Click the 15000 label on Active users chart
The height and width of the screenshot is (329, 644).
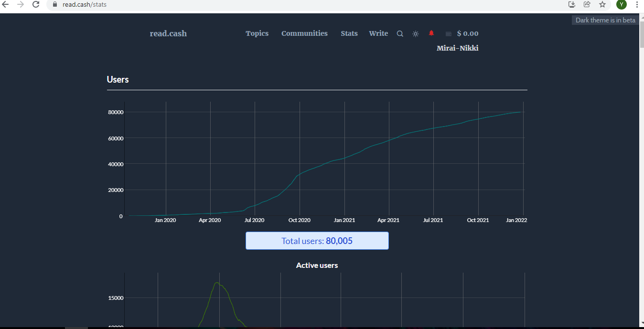115,298
